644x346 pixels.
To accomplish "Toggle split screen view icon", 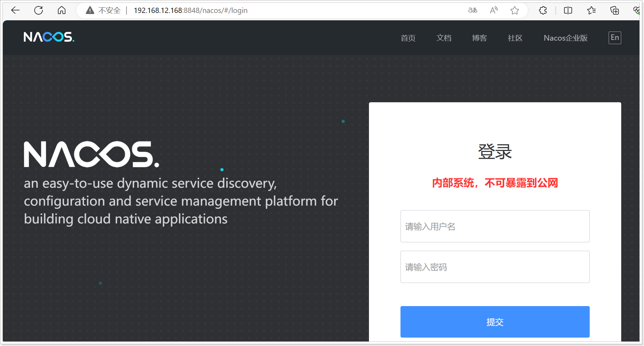I will (x=568, y=11).
